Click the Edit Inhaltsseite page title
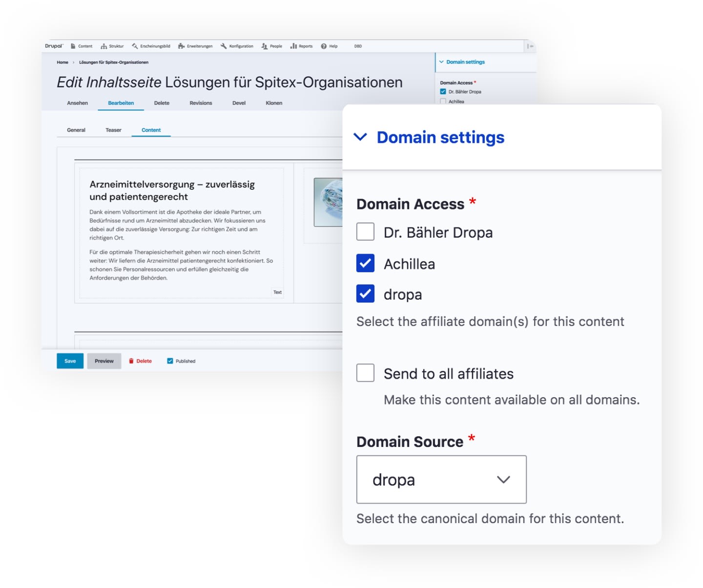The width and height of the screenshot is (703, 588). [x=229, y=82]
